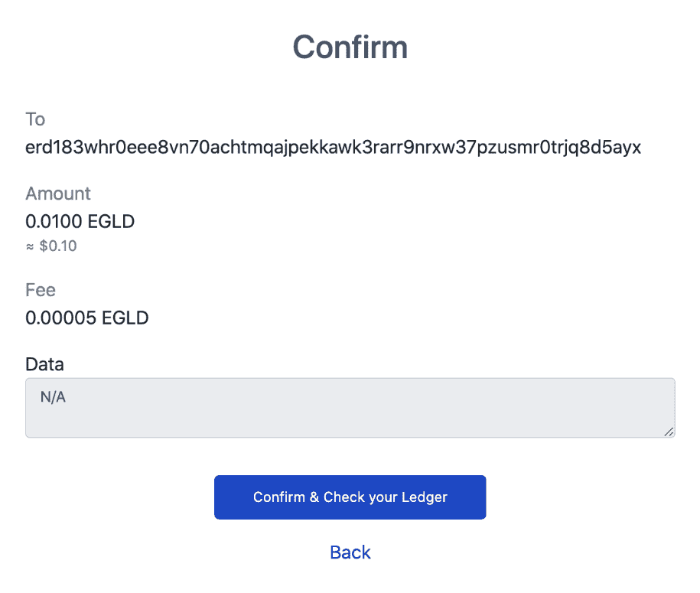
Task: Click the To field label
Action: click(35, 119)
